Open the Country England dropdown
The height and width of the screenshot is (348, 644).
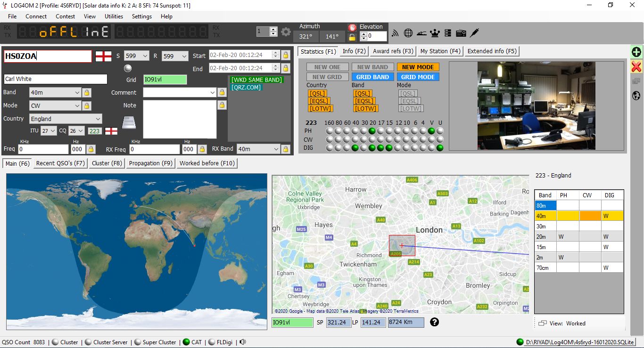tap(98, 119)
